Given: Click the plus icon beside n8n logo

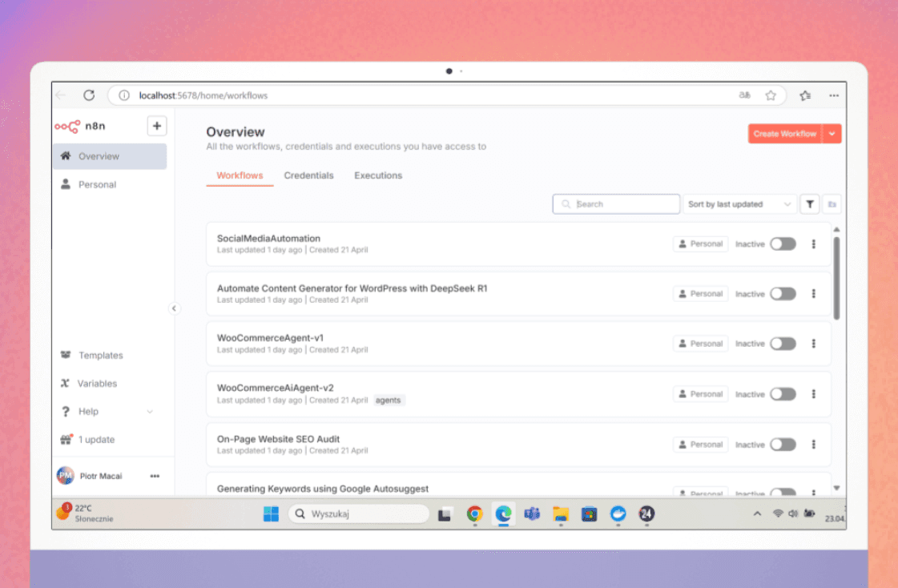Looking at the screenshot, I should click(157, 126).
